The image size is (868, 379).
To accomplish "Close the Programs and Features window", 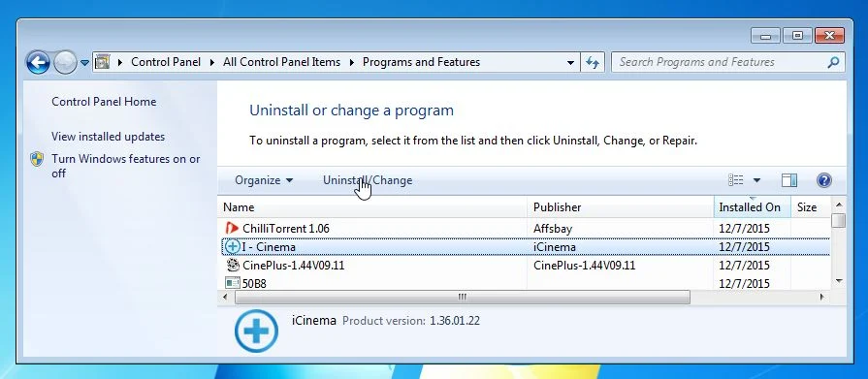I will tap(829, 36).
